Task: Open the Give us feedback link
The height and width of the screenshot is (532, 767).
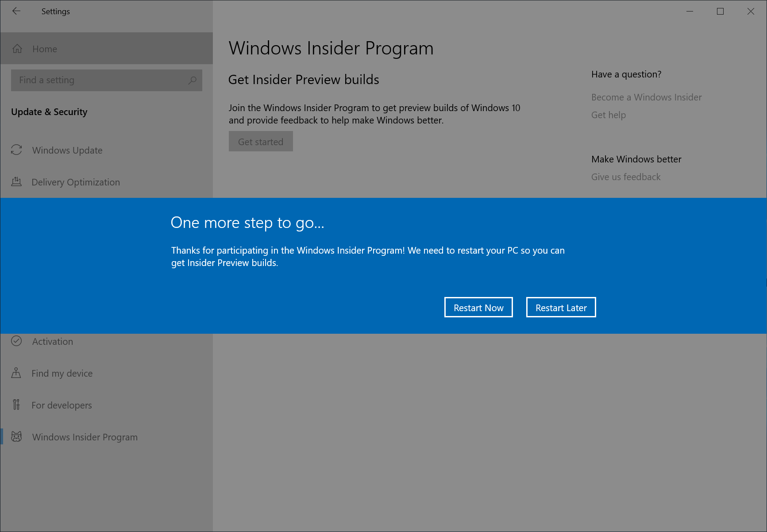Action: click(x=625, y=177)
